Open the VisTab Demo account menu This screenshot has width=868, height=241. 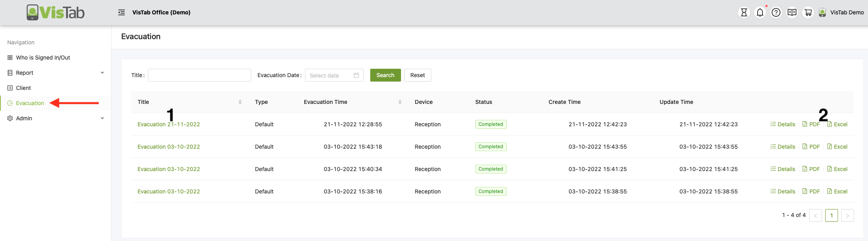(847, 12)
